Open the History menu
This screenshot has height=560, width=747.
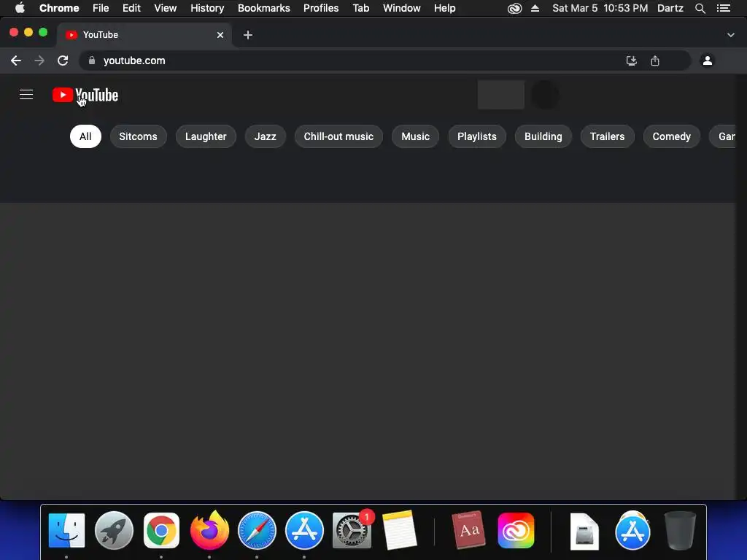coord(207,8)
